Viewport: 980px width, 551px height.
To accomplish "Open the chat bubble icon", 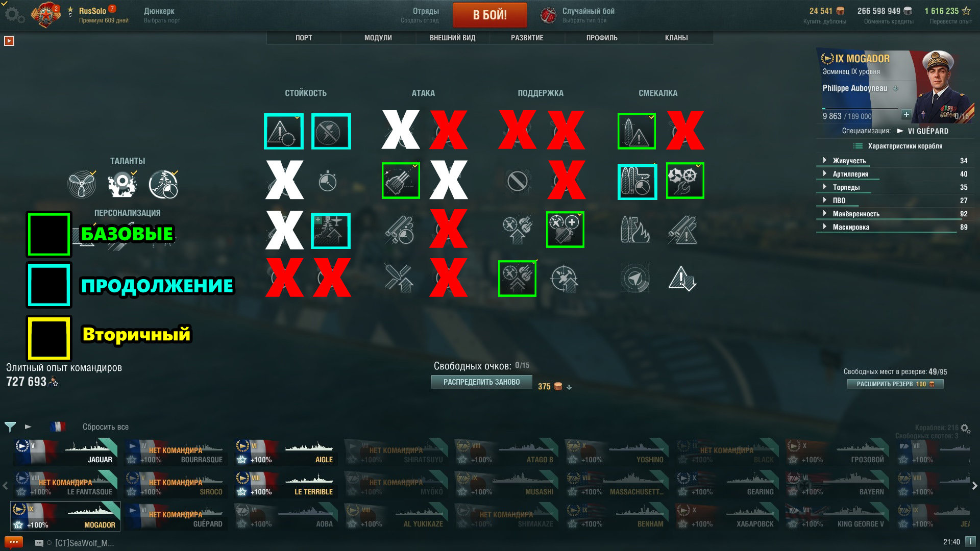I will click(x=13, y=542).
